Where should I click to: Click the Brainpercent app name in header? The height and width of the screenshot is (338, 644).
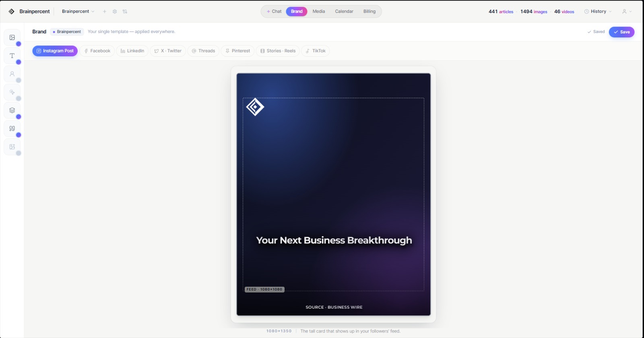pos(35,11)
